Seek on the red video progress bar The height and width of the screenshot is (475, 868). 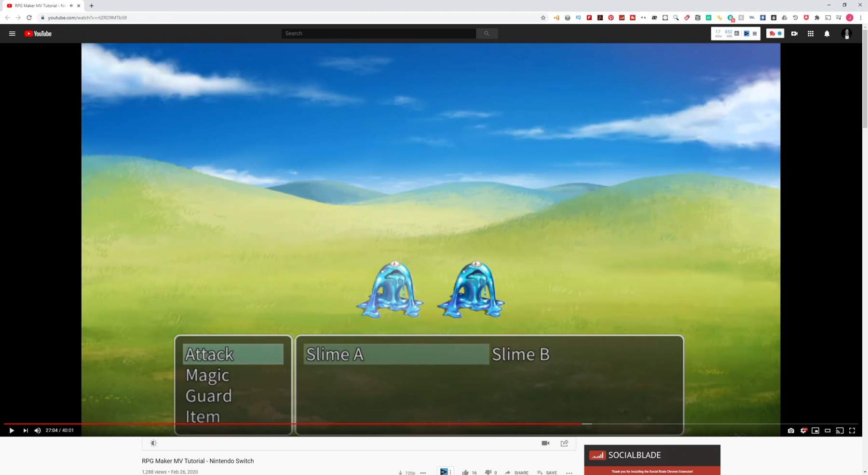click(293, 424)
